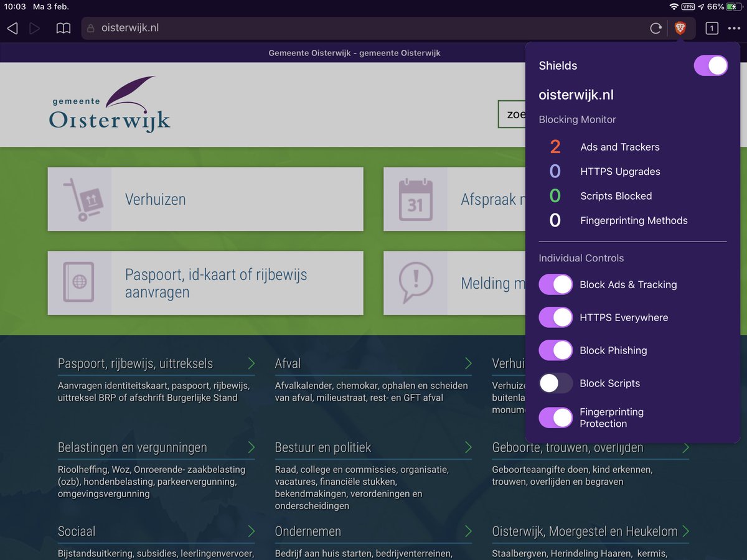Open the bookmarks book icon
The image size is (747, 560).
(63, 28)
